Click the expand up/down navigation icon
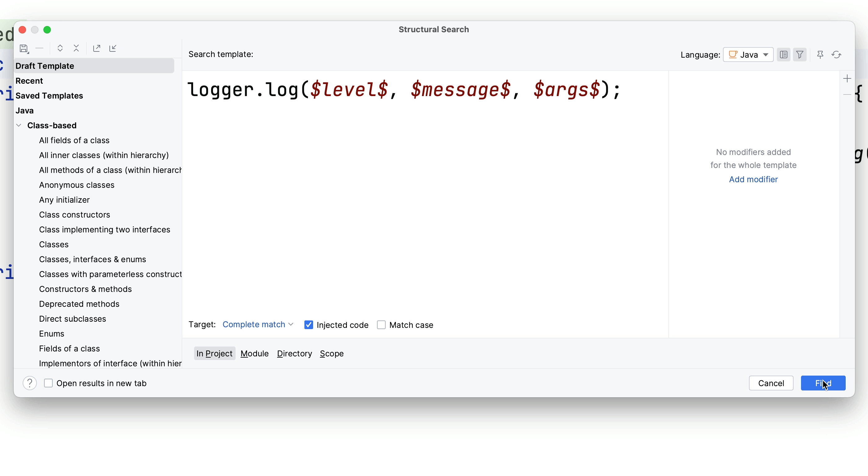The image size is (868, 476). point(60,48)
